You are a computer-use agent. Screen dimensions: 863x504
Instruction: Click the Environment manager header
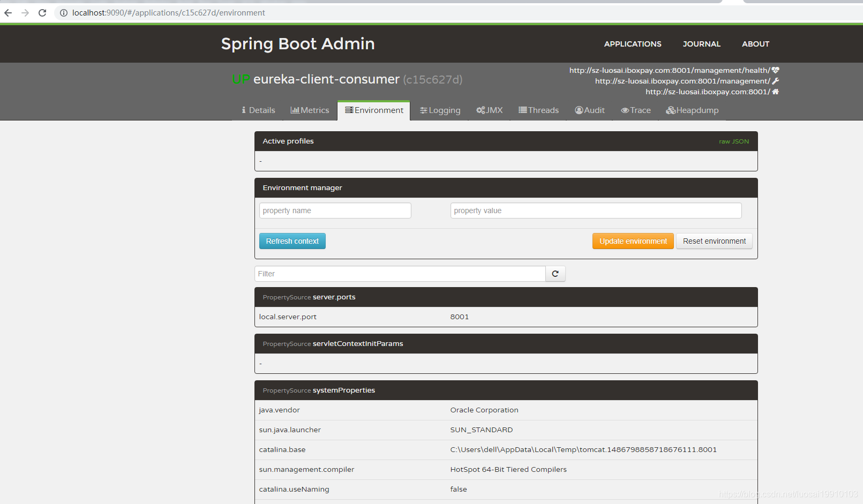(506, 188)
